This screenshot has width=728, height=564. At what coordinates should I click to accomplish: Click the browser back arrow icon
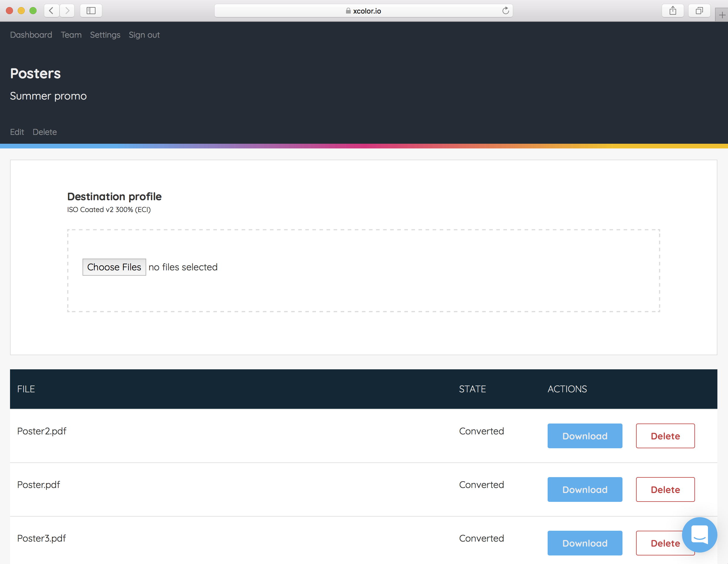click(x=51, y=11)
